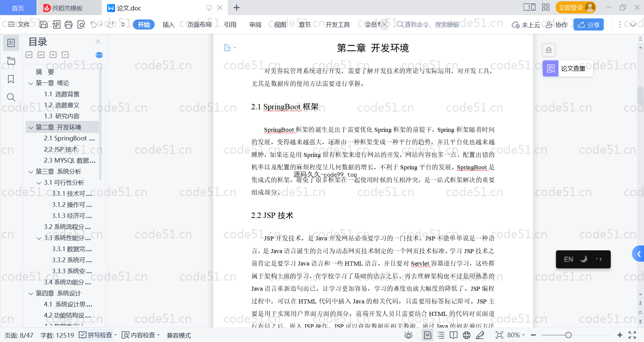
Task: Expand the blue side panel arrow
Action: click(639, 254)
